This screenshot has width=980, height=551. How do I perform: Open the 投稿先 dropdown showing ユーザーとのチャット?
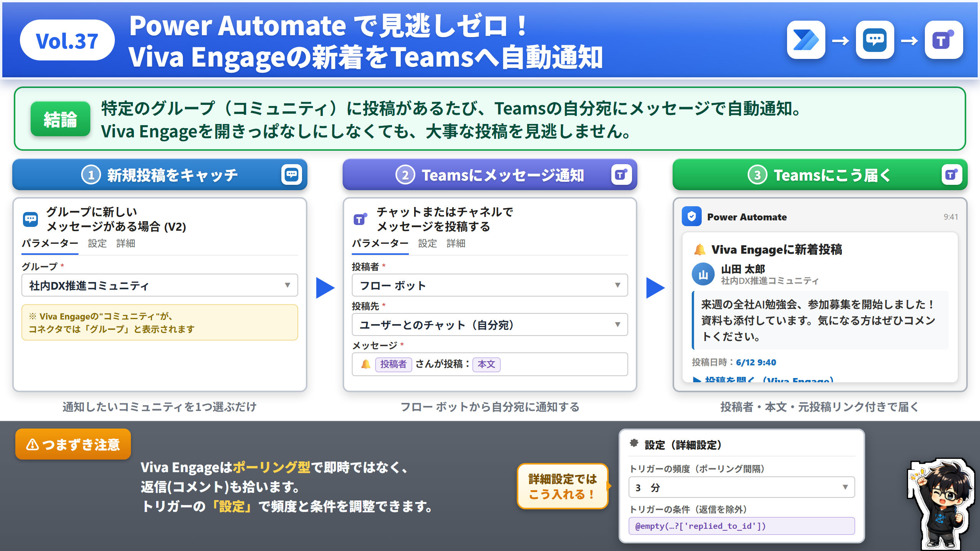point(490,324)
